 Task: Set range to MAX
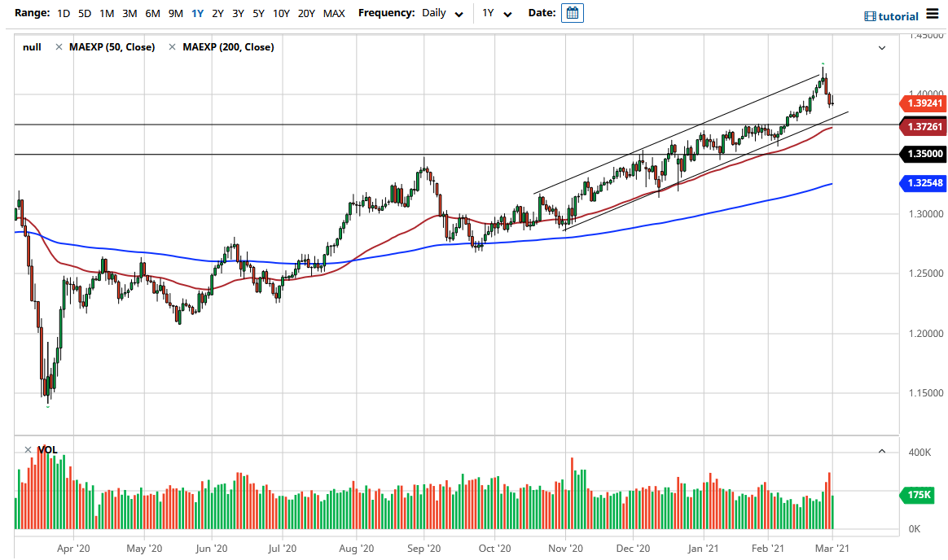point(334,14)
